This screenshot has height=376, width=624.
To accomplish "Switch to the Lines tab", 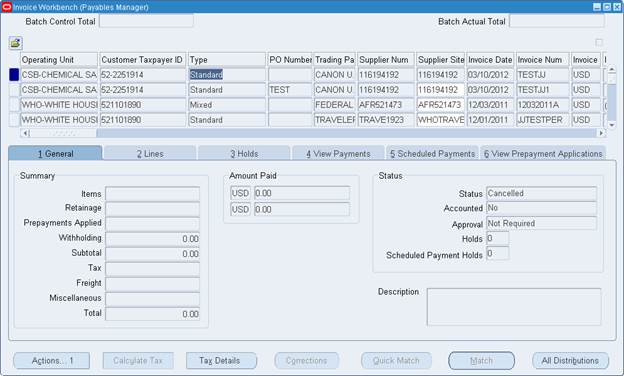I will point(150,154).
